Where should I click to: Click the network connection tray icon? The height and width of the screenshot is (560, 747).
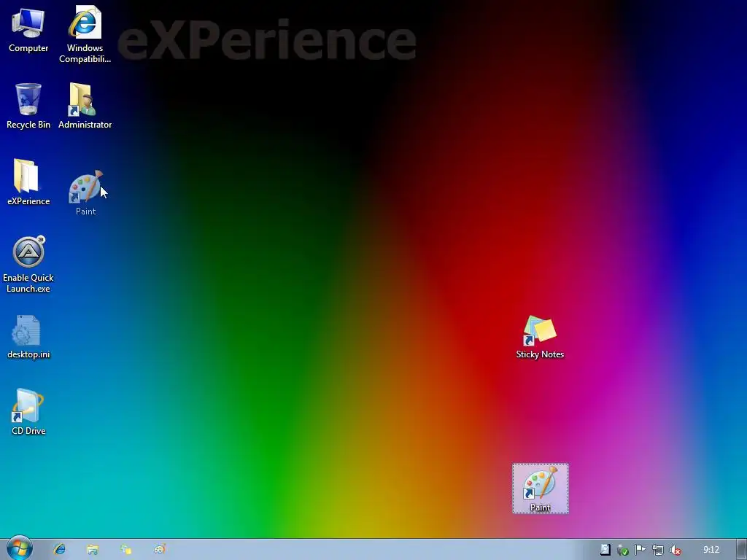coord(658,550)
